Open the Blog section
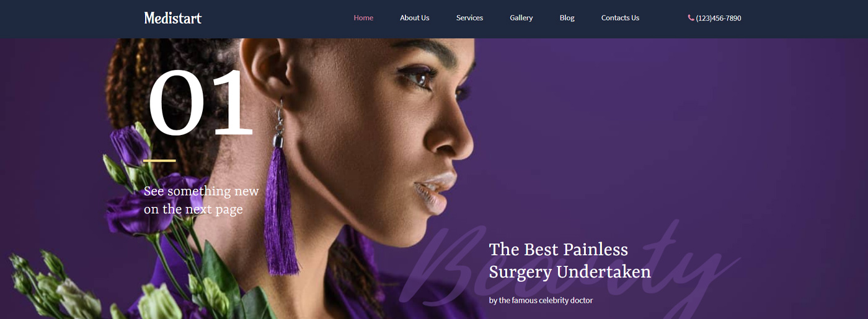 (x=567, y=18)
